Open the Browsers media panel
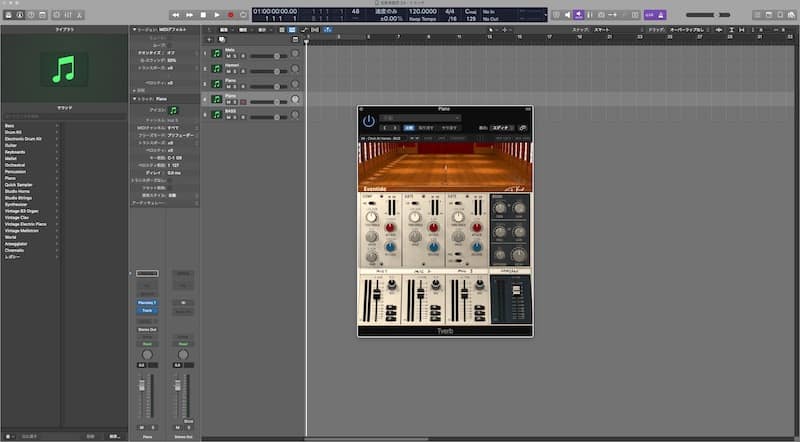Screen dimensions: 800x442 (x=791, y=15)
